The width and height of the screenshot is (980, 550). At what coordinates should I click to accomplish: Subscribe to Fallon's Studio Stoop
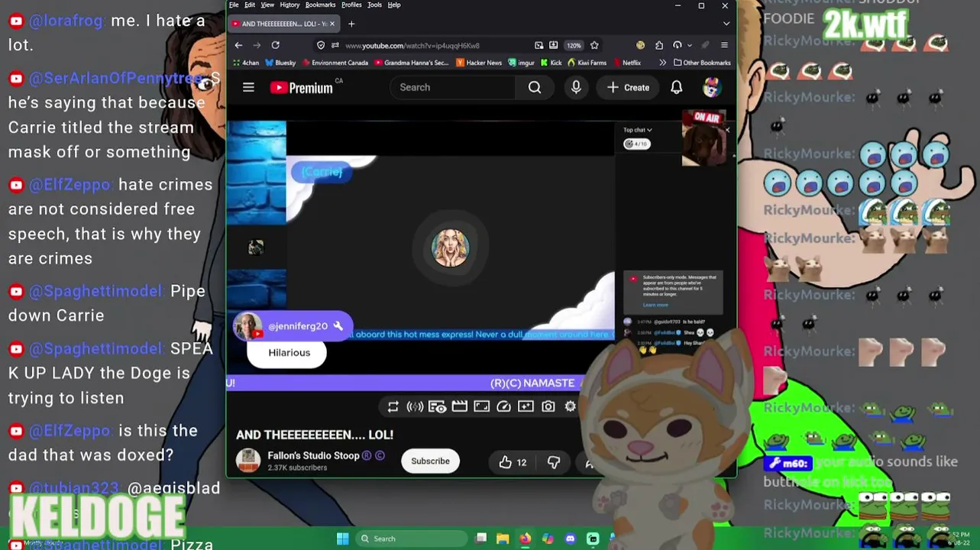point(430,461)
